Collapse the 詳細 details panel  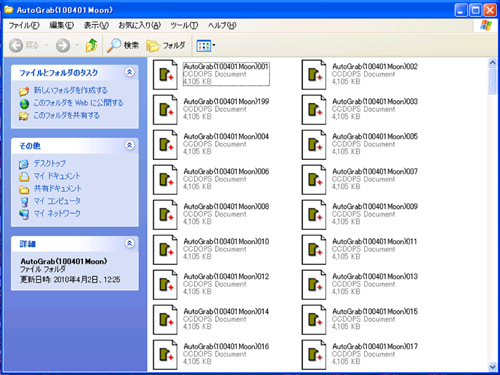(129, 243)
